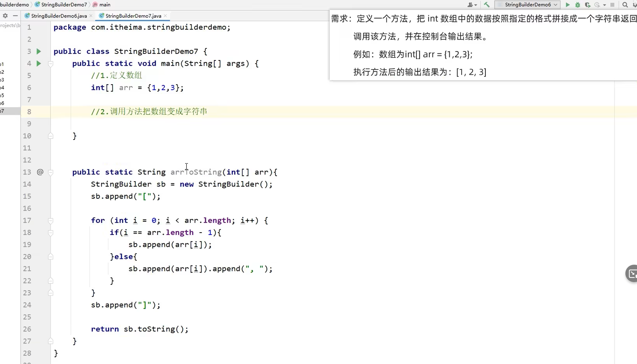The width and height of the screenshot is (637, 364).
Task: Open the profiler run options dropdown arrow
Action: click(604, 5)
